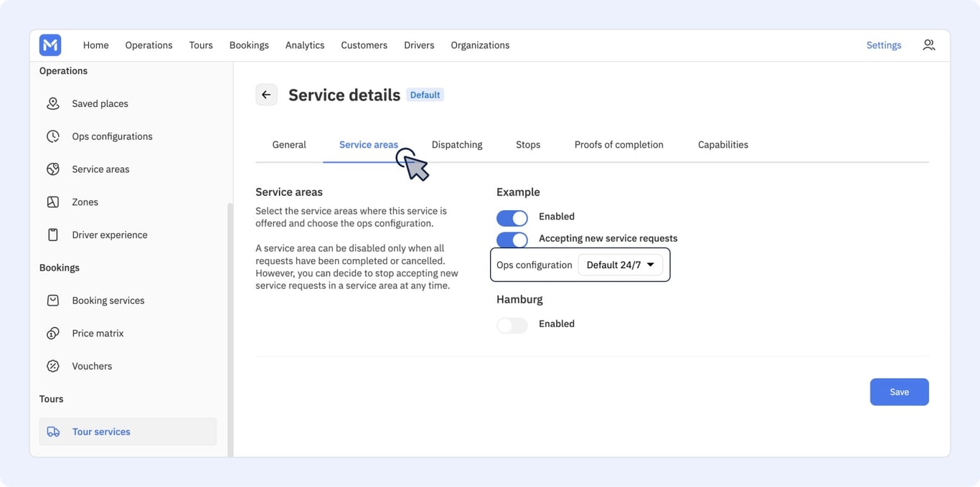Image resolution: width=980 pixels, height=487 pixels.
Task: Click the Ops configuration label
Action: point(534,265)
